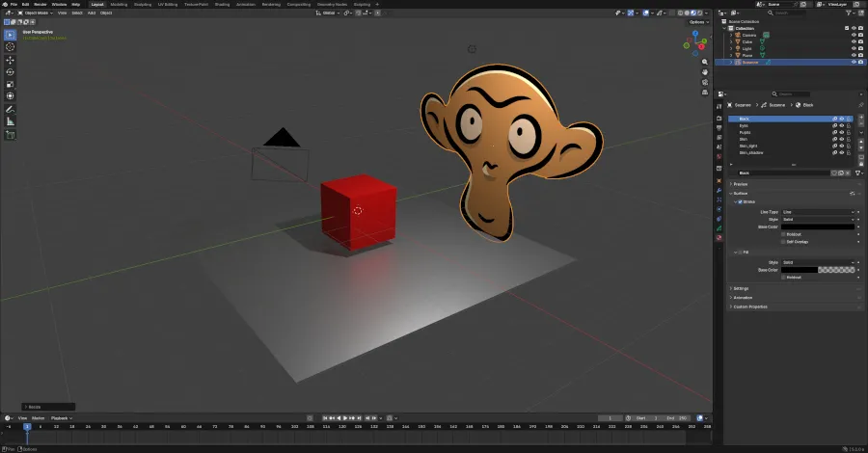
Task: Click the Add menu in viewport header
Action: click(92, 13)
